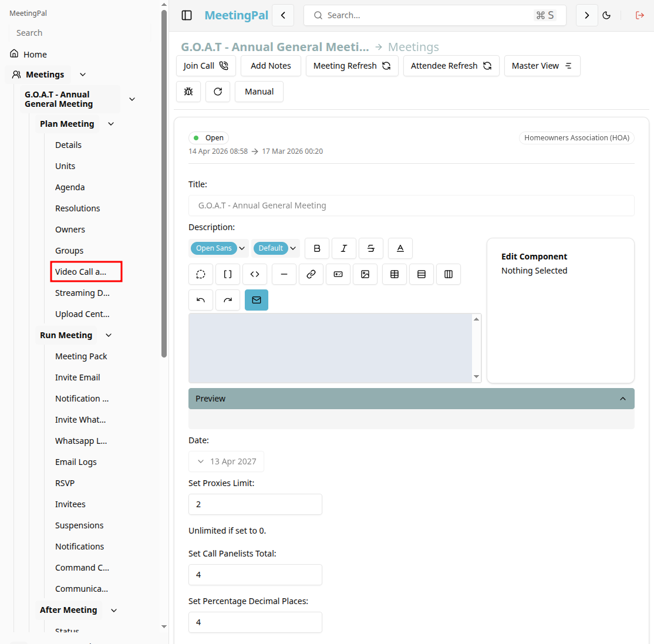Click the Percentage Decimal Places field
The height and width of the screenshot is (644, 654).
tap(255, 622)
